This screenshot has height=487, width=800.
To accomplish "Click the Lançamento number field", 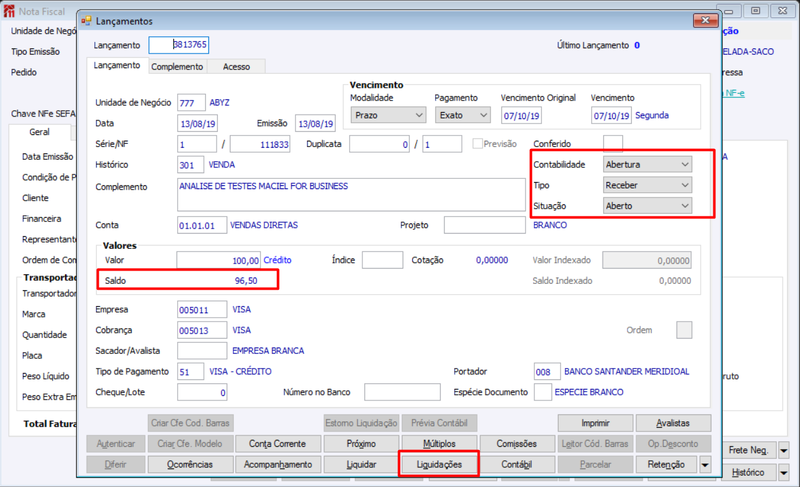I will (179, 45).
